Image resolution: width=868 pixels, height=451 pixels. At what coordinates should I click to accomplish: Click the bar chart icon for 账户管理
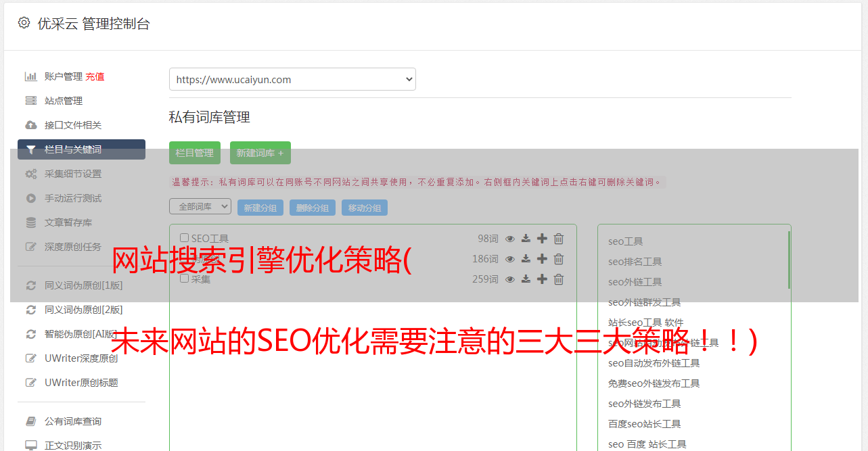point(30,76)
